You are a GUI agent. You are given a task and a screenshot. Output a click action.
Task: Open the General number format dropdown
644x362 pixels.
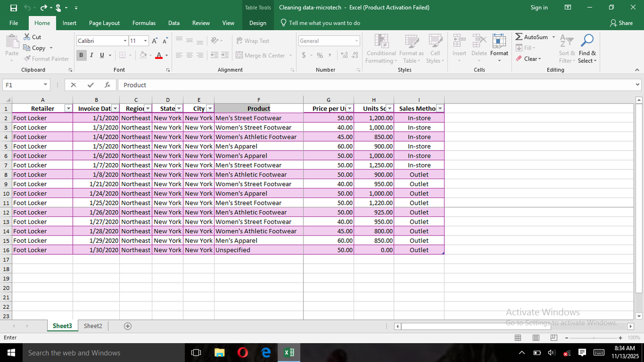pyautogui.click(x=356, y=41)
